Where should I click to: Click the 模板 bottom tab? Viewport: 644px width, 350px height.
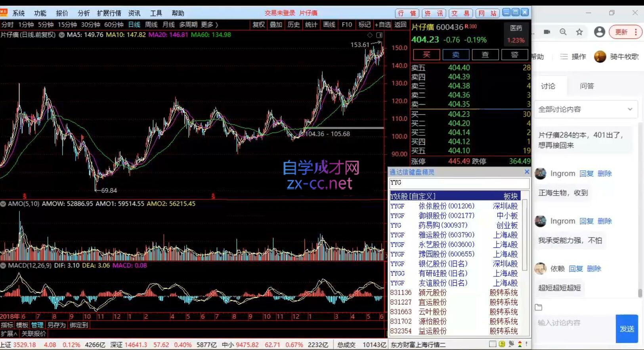[x=22, y=325]
